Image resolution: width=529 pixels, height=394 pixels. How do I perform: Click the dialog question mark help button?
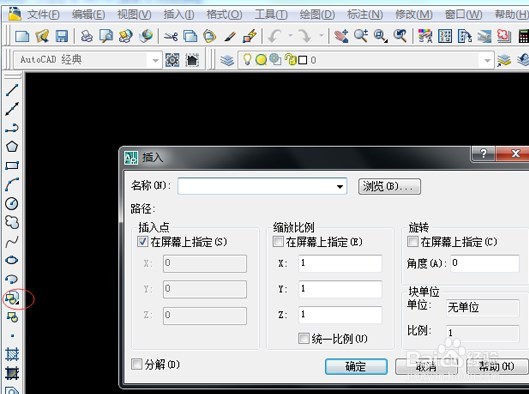click(x=483, y=154)
